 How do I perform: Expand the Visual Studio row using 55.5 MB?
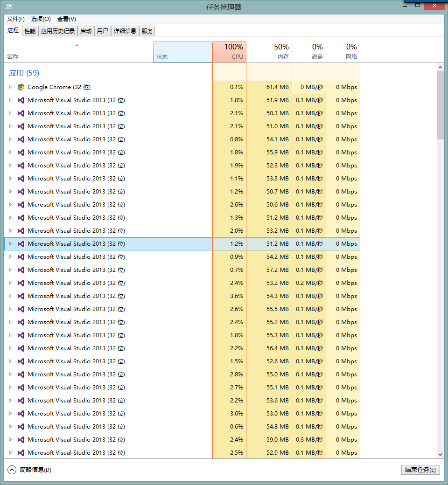[10, 309]
